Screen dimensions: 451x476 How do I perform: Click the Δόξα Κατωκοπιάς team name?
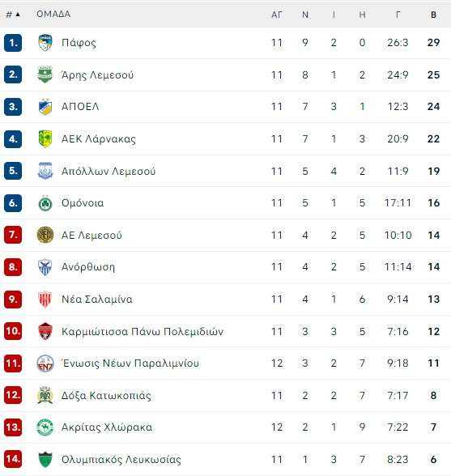106,396
